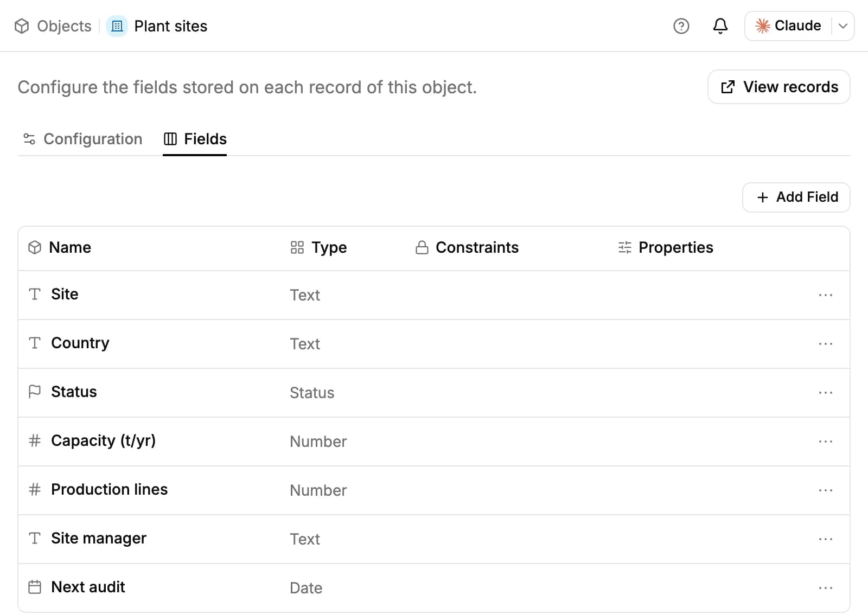868x614 pixels.
Task: Click the Add Field button
Action: point(796,197)
